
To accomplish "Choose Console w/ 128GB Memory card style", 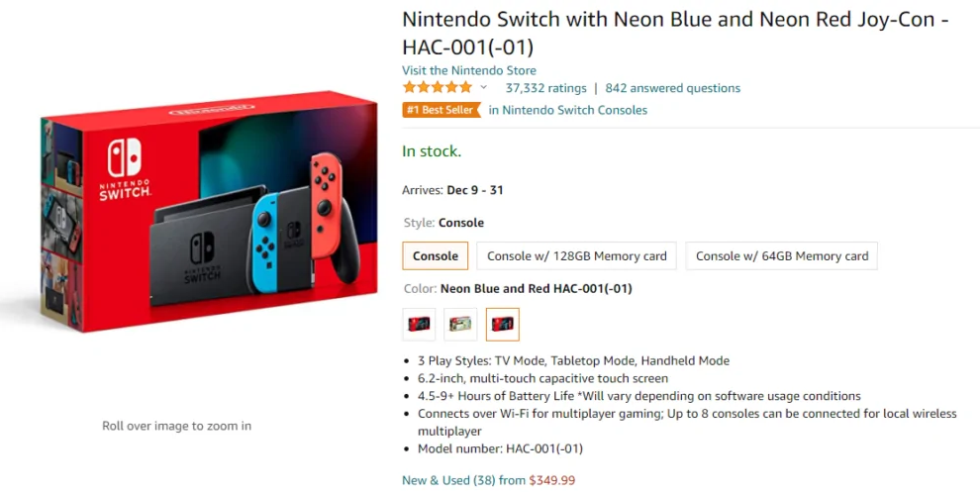I will point(577,255).
